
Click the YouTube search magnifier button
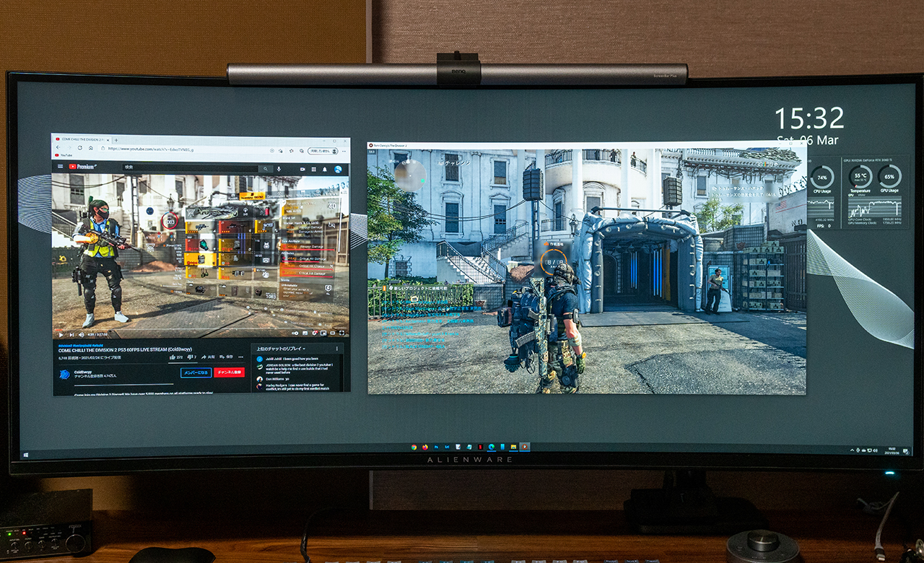point(266,169)
